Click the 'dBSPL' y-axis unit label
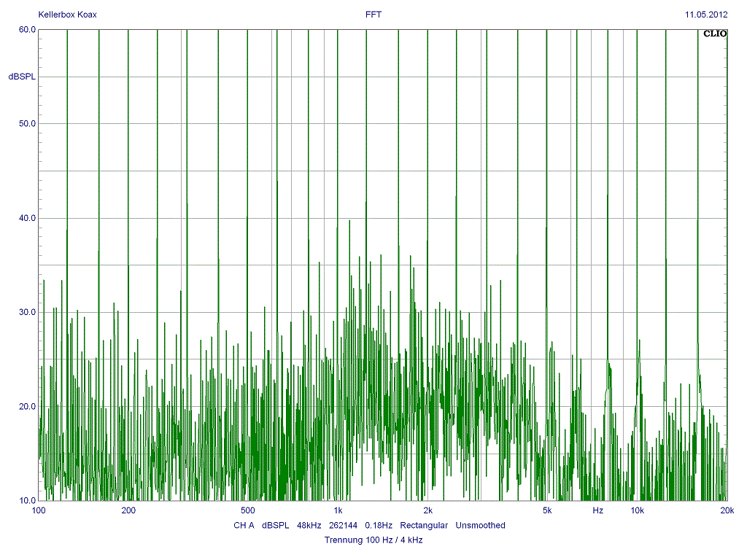747x560 pixels. point(22,77)
